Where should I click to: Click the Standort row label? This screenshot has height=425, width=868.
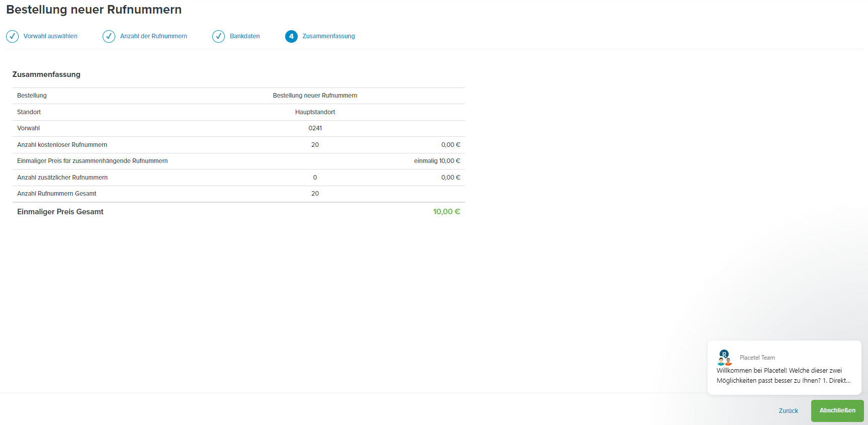(29, 112)
